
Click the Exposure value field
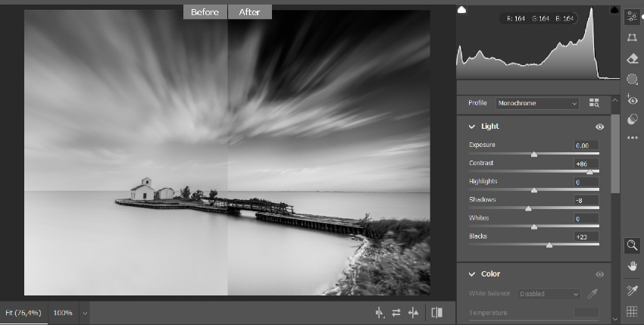point(586,145)
